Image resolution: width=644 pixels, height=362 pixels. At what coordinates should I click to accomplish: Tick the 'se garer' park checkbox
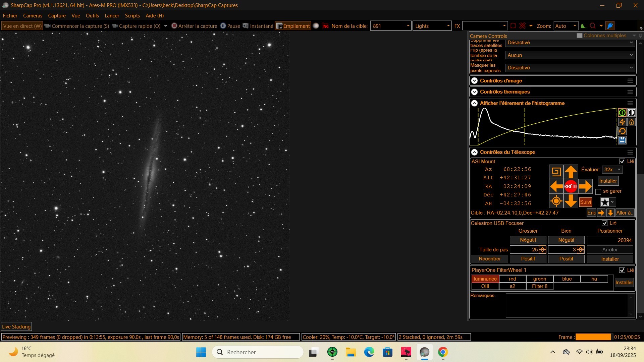(598, 192)
